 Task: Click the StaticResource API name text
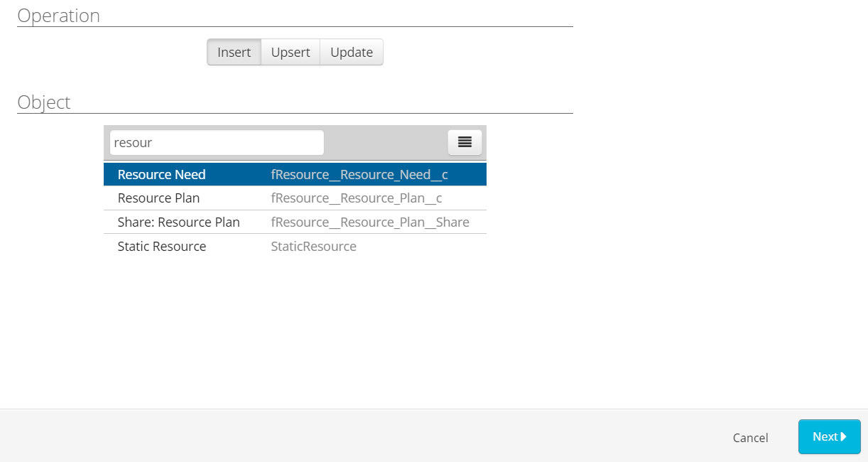coord(313,247)
